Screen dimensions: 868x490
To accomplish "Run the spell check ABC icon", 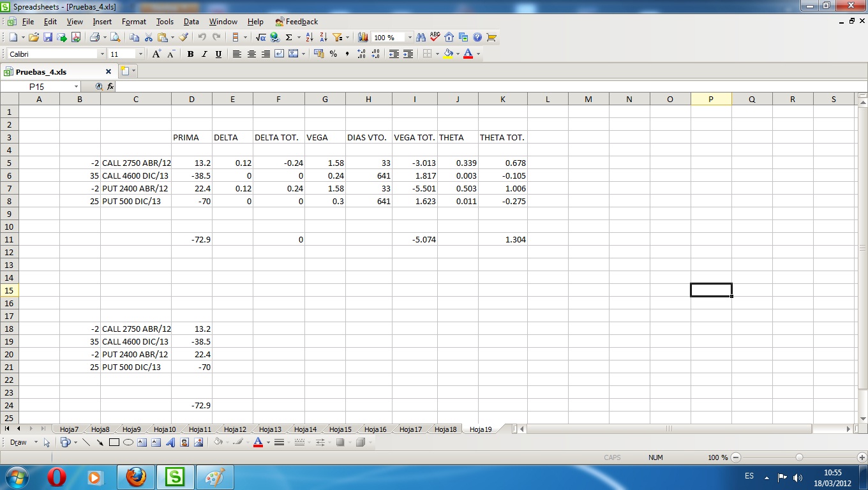I will pos(435,37).
